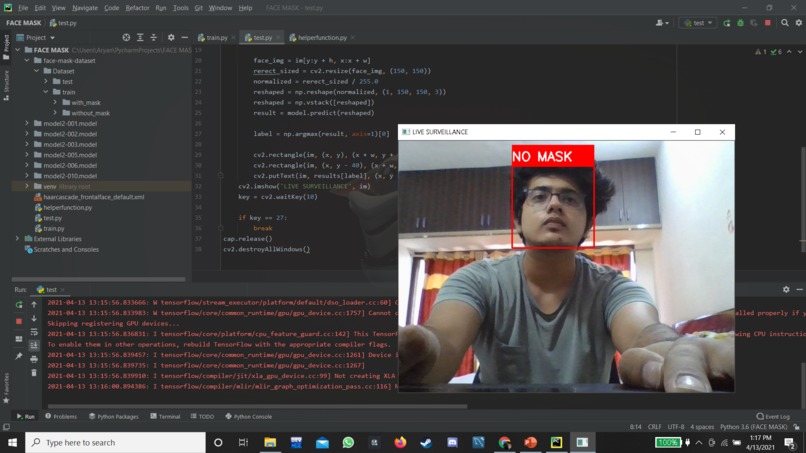Open the TODO tool window
This screenshot has height=453, width=806.
click(x=203, y=416)
